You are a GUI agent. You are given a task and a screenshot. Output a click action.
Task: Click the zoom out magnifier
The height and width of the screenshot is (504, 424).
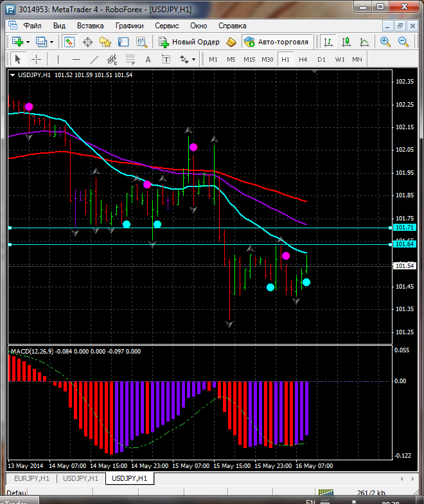(404, 42)
